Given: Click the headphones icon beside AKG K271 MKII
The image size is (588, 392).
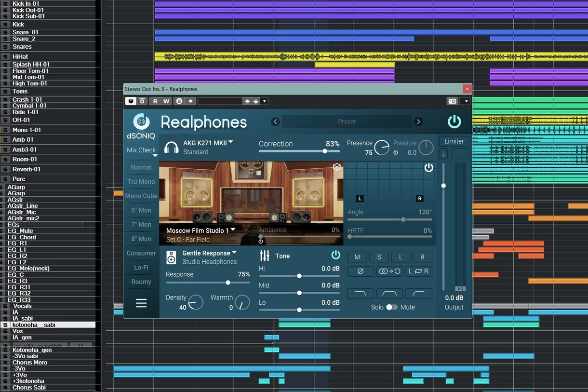Looking at the screenshot, I should tap(171, 147).
